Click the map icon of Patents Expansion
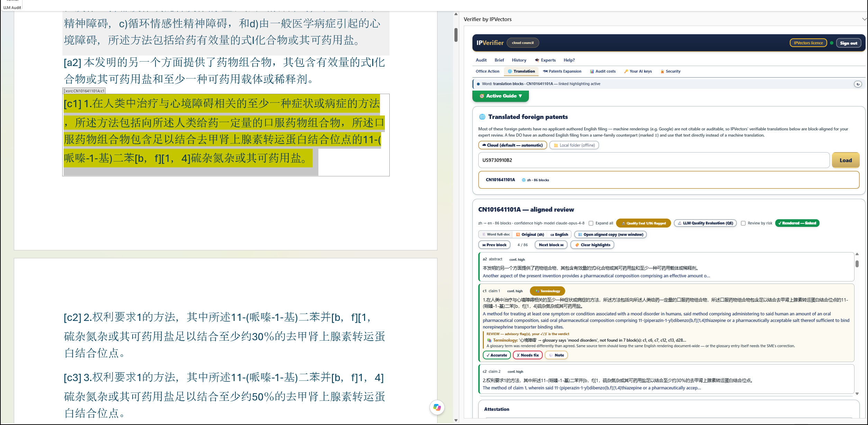868x425 pixels. 545,71
